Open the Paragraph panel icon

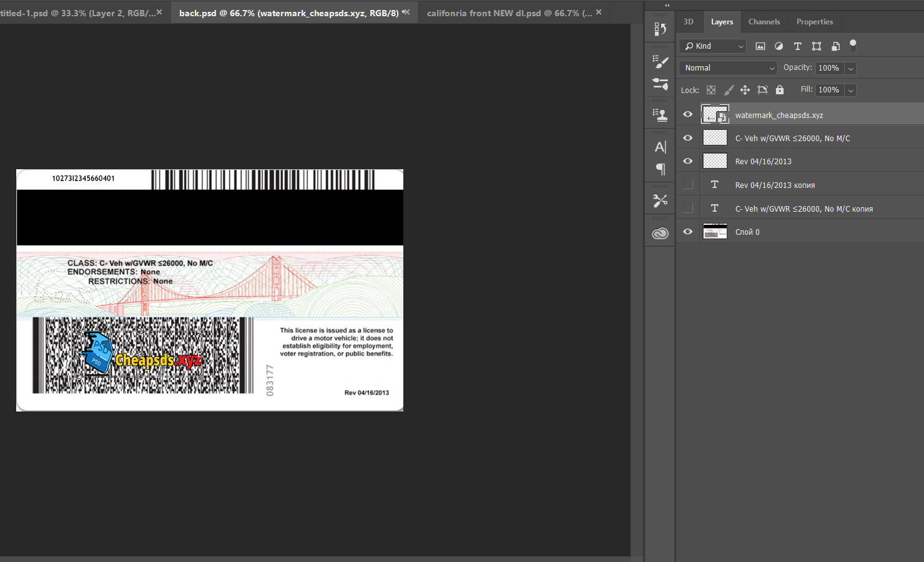[660, 169]
